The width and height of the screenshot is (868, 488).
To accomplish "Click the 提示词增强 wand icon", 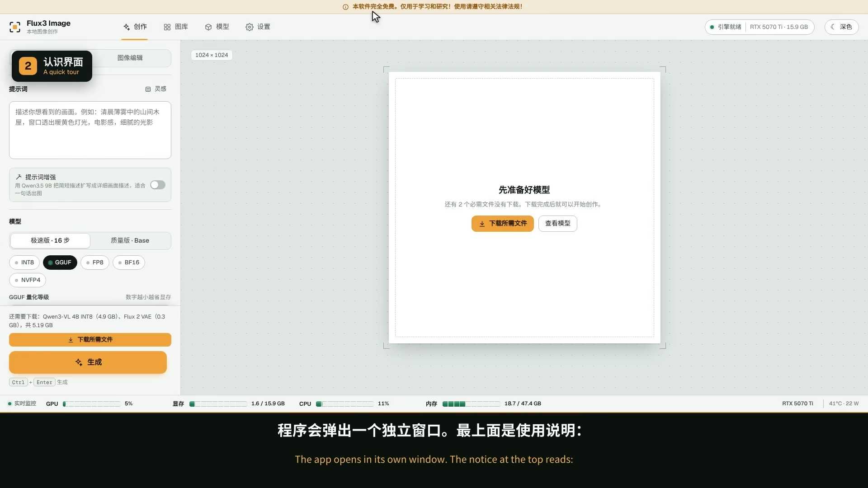I will tap(19, 177).
